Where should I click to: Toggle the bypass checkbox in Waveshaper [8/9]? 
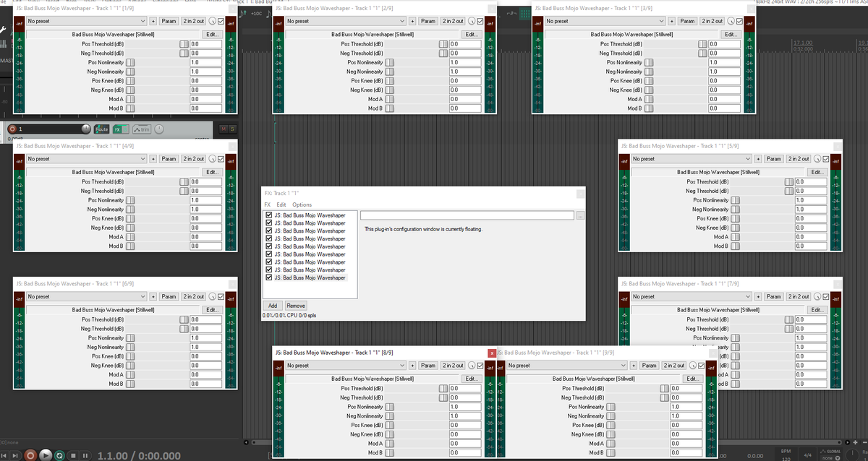click(480, 365)
